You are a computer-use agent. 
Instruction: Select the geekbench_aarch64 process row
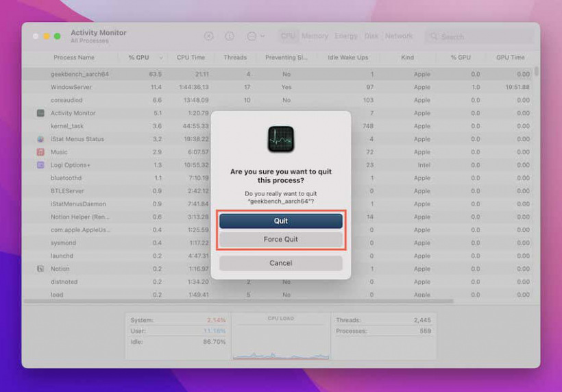[80, 74]
